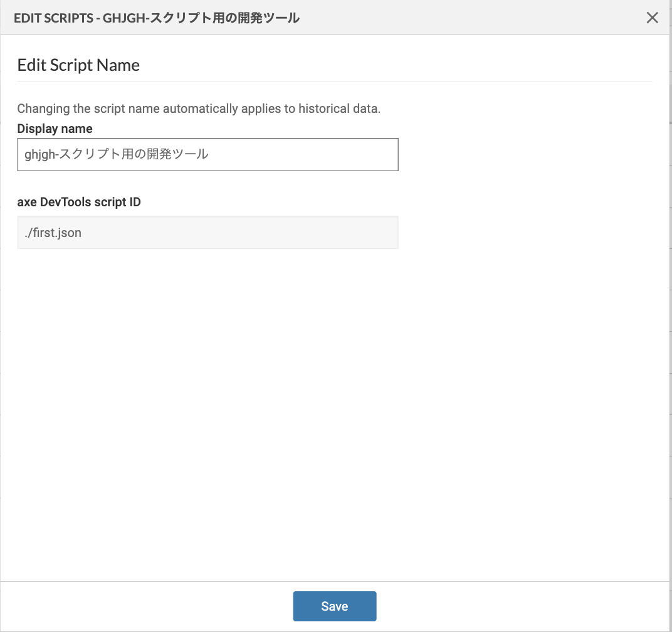672x632 pixels.
Task: Place cursor after "ツール" in Display name box
Action: 209,154
